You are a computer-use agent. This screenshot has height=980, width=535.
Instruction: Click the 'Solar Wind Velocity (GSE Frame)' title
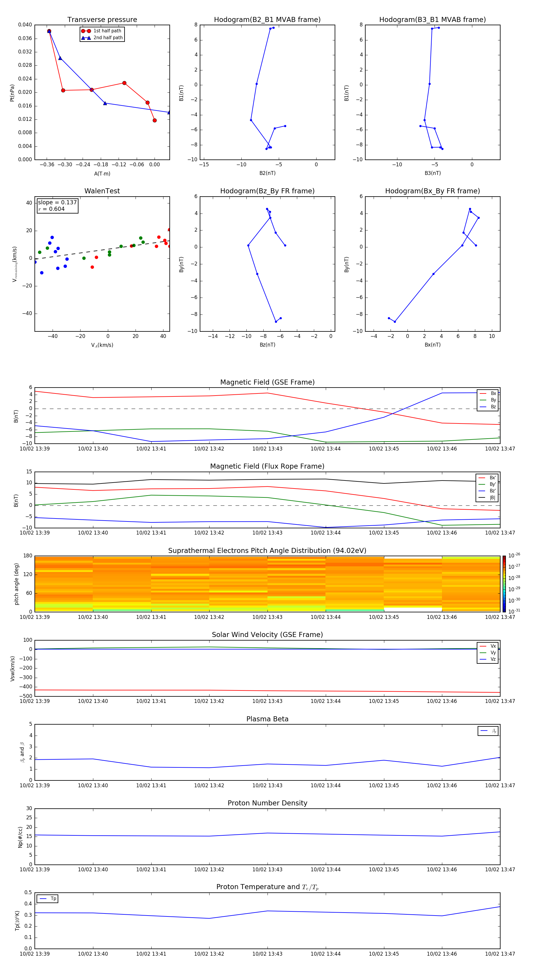pyautogui.click(x=267, y=635)
